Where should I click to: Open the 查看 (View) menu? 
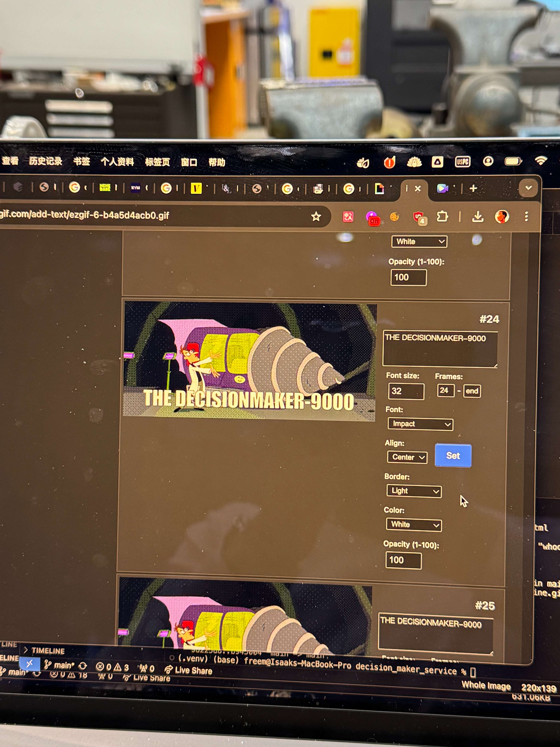click(10, 161)
